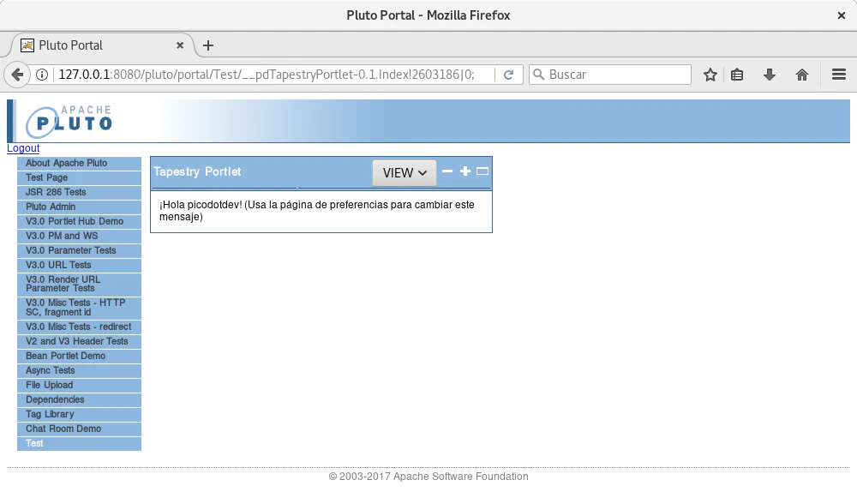Viewport: 857px width, 504px height.
Task: Show bookmarks list icon
Action: click(738, 75)
